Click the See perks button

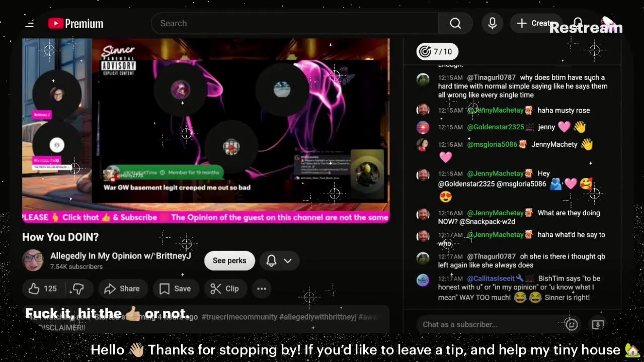pyautogui.click(x=229, y=260)
